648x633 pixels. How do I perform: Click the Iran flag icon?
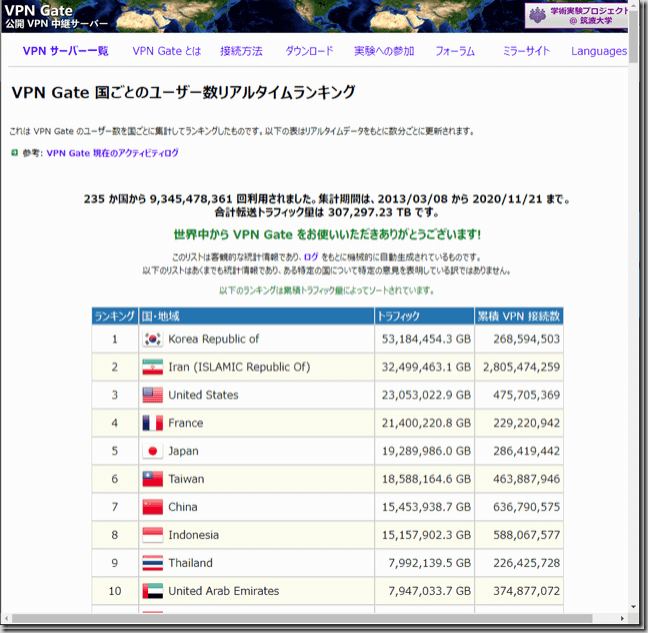point(152,367)
